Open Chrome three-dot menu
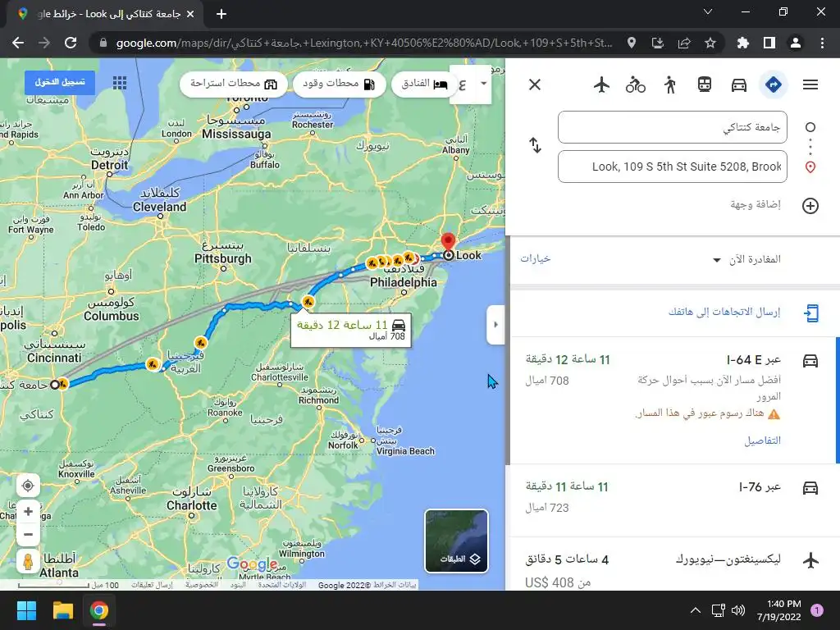 (x=822, y=43)
